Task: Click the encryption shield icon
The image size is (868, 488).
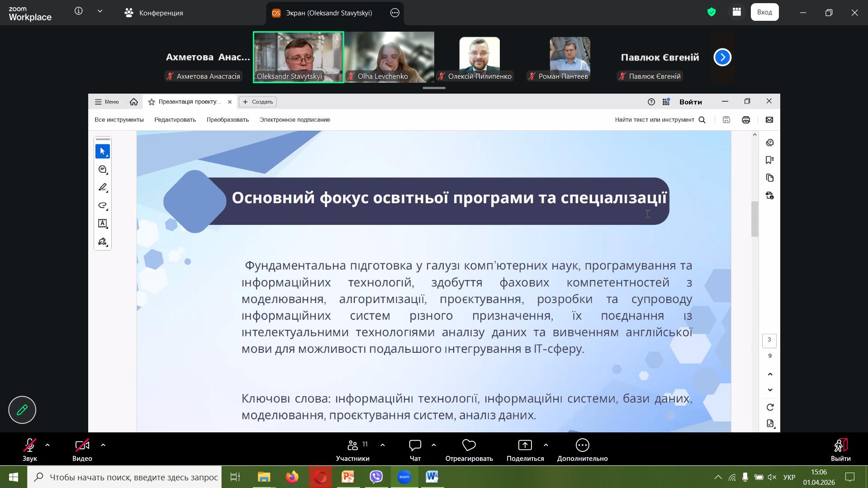Action: [x=711, y=12]
